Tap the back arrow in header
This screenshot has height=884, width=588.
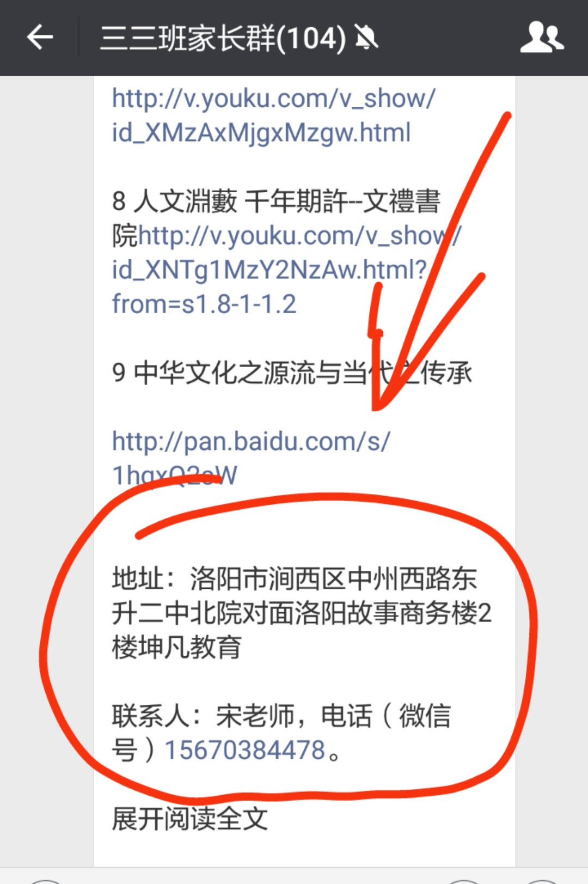(x=40, y=38)
